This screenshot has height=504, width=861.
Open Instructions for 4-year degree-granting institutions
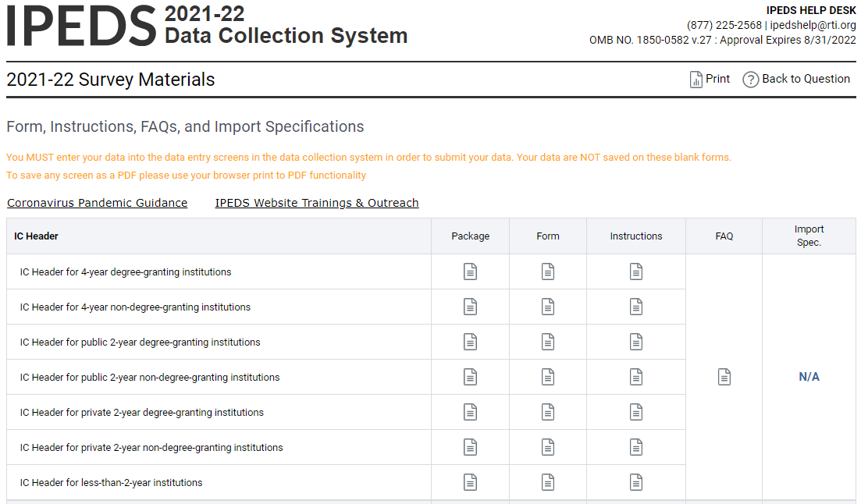click(636, 272)
